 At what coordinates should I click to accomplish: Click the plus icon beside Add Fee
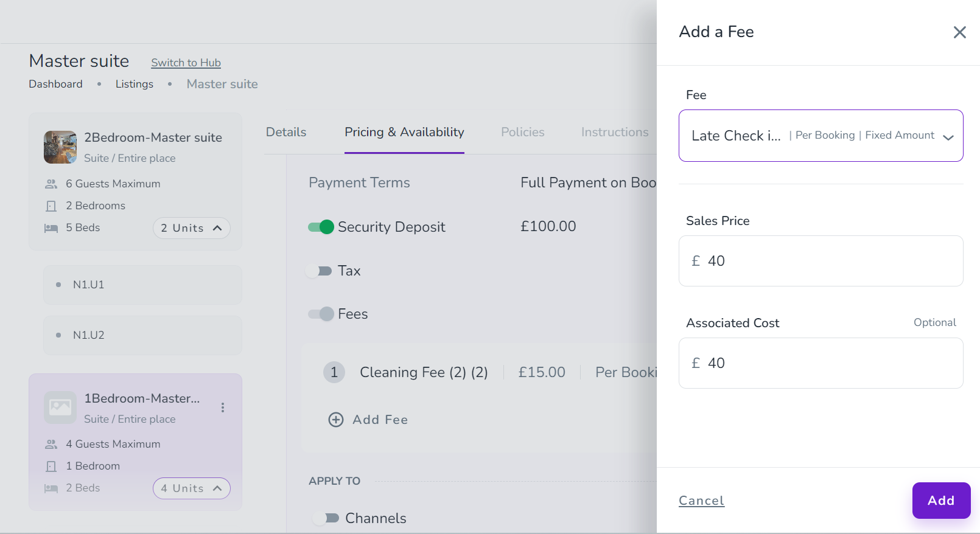[x=336, y=420]
